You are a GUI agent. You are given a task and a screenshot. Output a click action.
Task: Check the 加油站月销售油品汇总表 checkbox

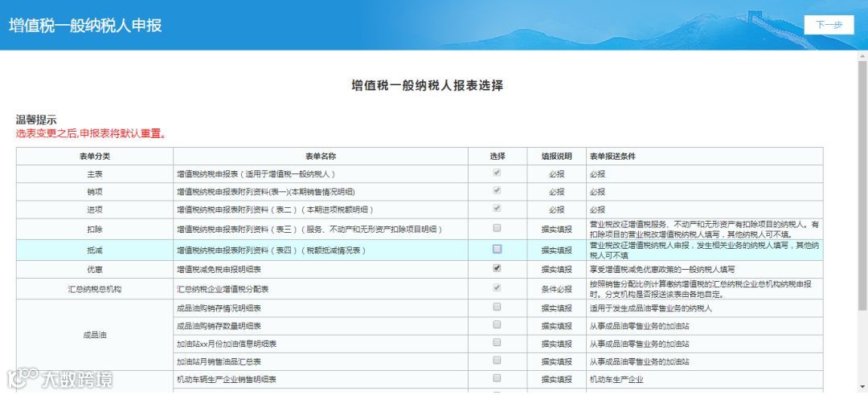[x=497, y=360]
